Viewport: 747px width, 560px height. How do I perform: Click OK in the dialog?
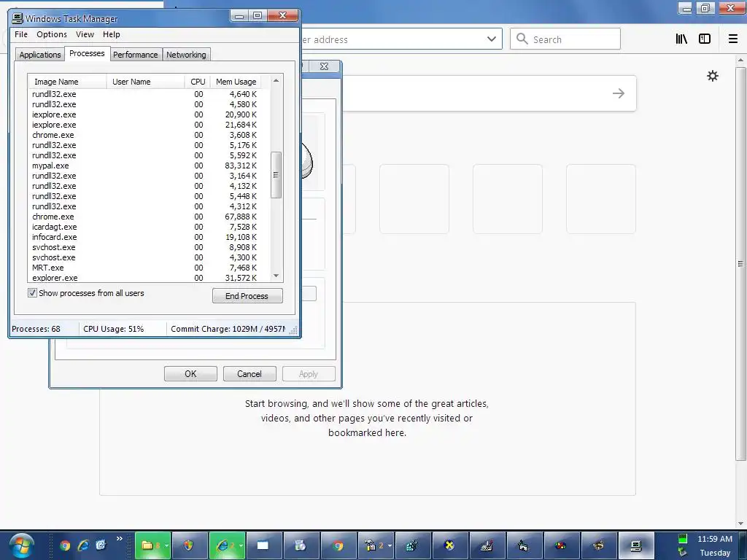[190, 374]
